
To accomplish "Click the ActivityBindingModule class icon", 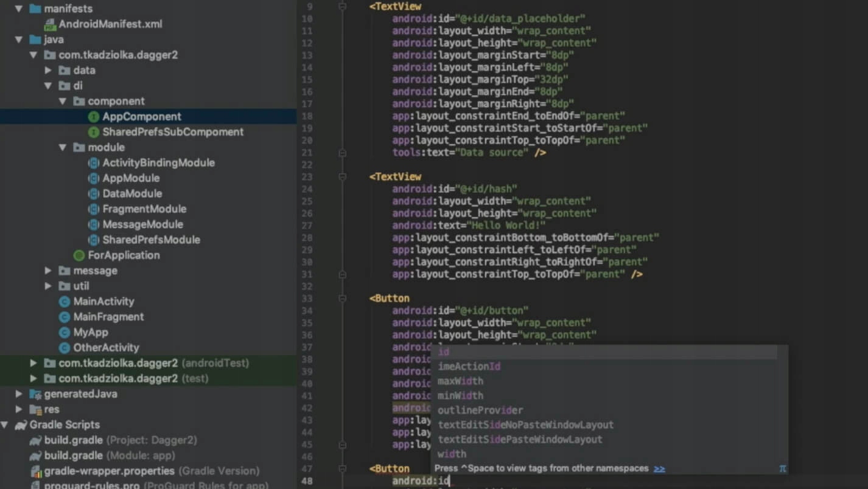I will (x=93, y=163).
